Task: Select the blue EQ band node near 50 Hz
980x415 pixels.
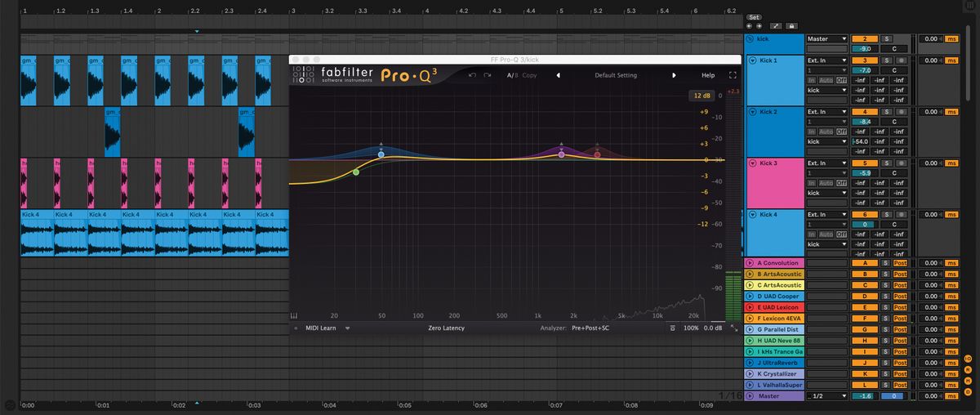Action: click(x=381, y=154)
